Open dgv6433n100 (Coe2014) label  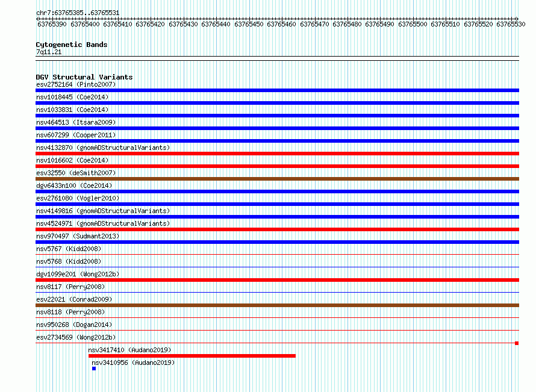tap(74, 185)
